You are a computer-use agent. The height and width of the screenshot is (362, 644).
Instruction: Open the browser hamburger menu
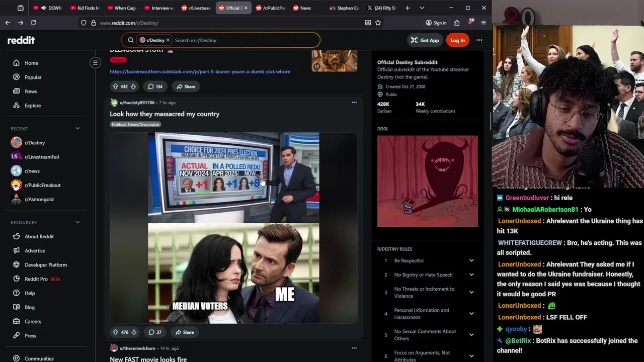tap(484, 23)
